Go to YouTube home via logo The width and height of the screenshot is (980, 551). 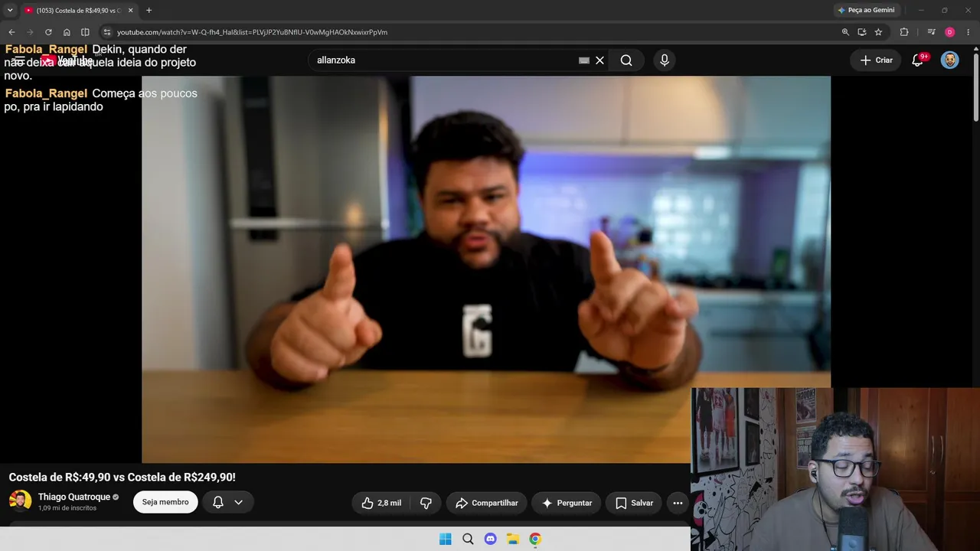(67, 60)
